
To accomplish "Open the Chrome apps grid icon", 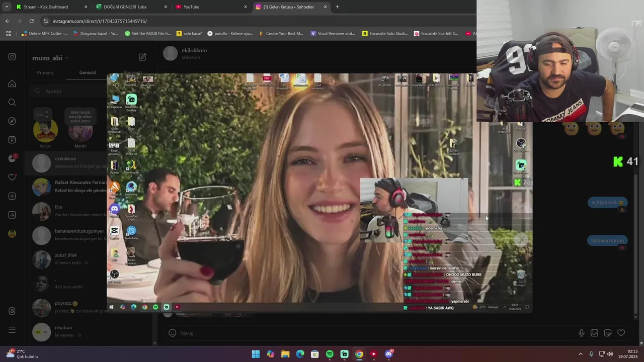I will point(9,34).
